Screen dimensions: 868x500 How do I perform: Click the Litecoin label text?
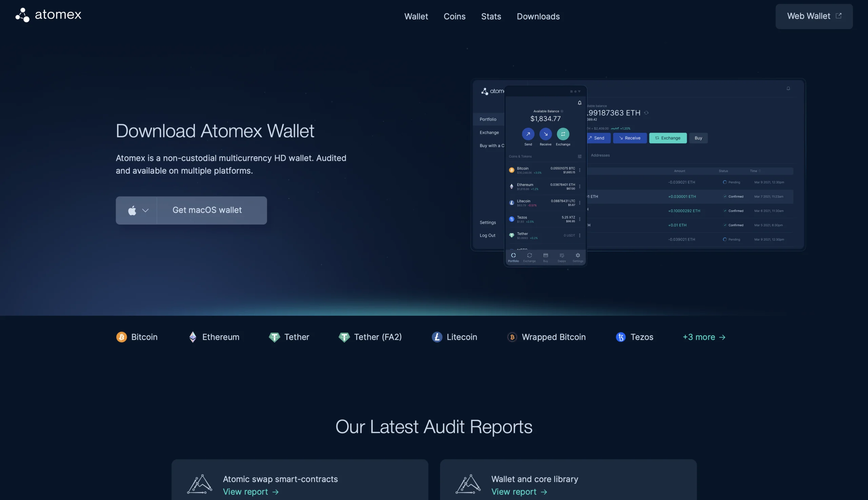(x=461, y=337)
